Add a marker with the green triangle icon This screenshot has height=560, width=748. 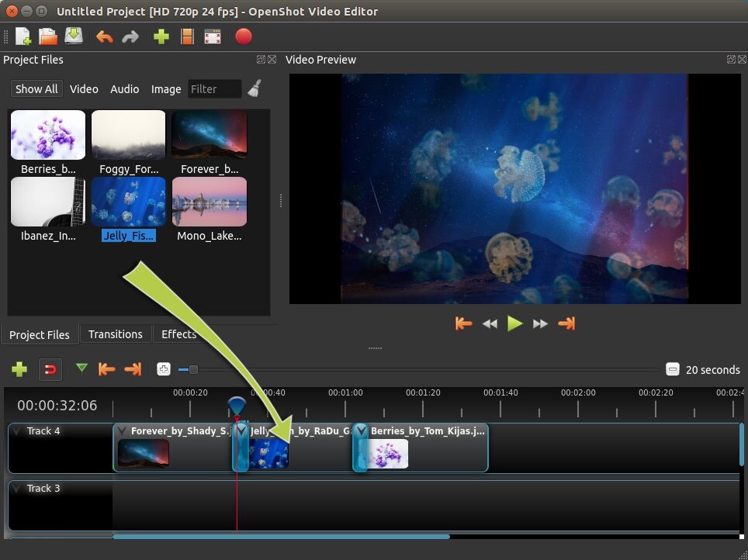pyautogui.click(x=81, y=370)
